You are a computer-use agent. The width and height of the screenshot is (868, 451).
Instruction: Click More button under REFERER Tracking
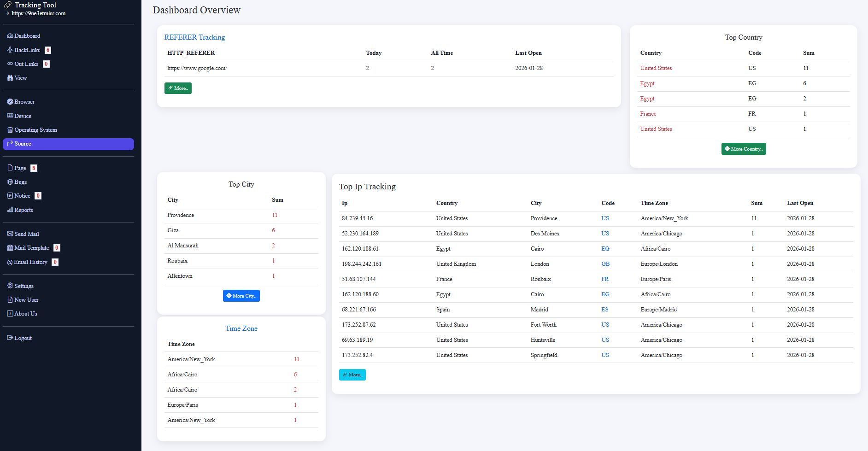pyautogui.click(x=178, y=88)
